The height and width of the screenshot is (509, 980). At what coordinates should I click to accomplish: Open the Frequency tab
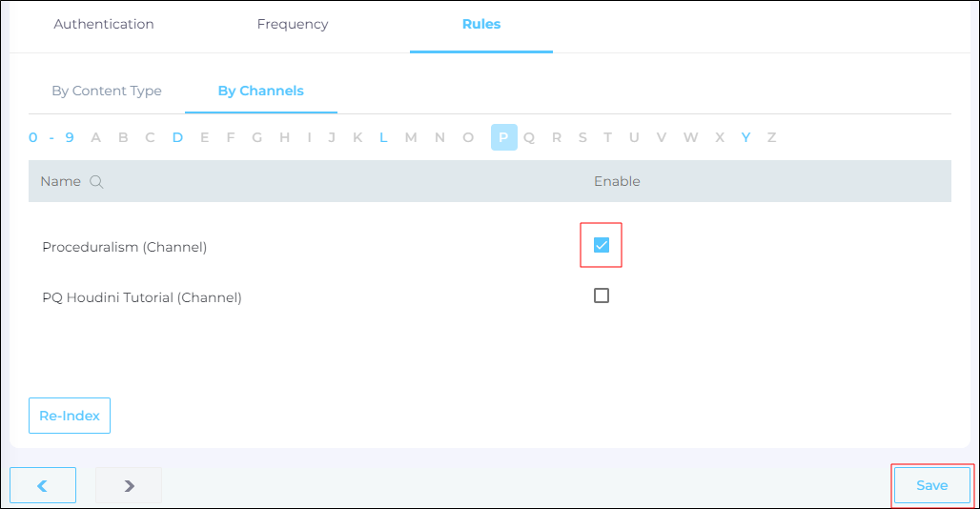[293, 24]
